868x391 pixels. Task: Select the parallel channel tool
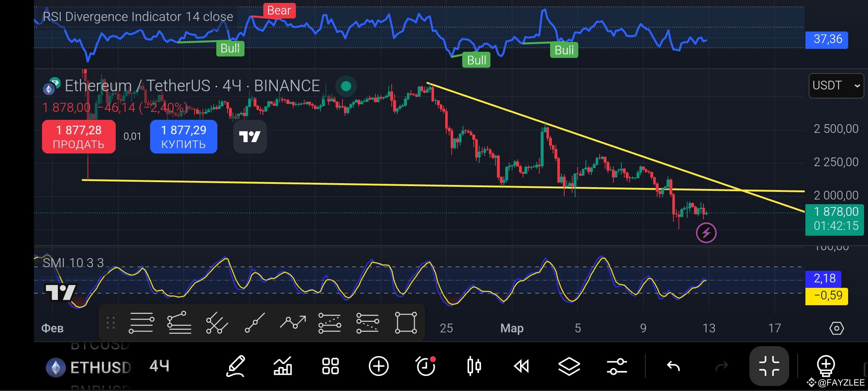pyautogui.click(x=367, y=323)
